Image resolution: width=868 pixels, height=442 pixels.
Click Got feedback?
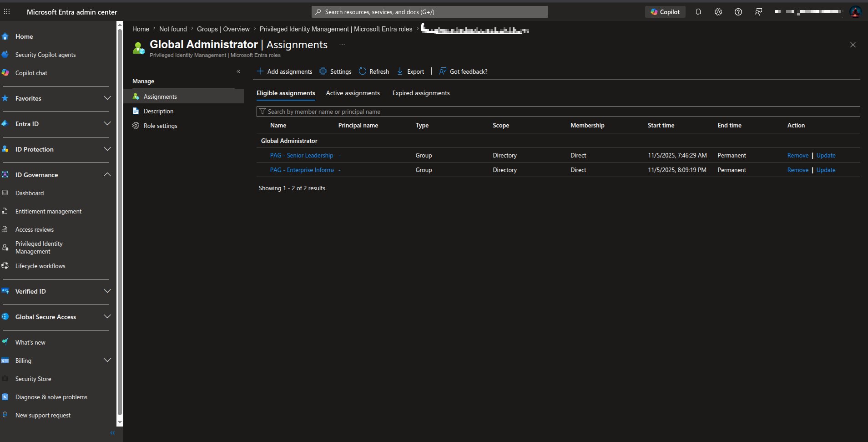coord(463,71)
